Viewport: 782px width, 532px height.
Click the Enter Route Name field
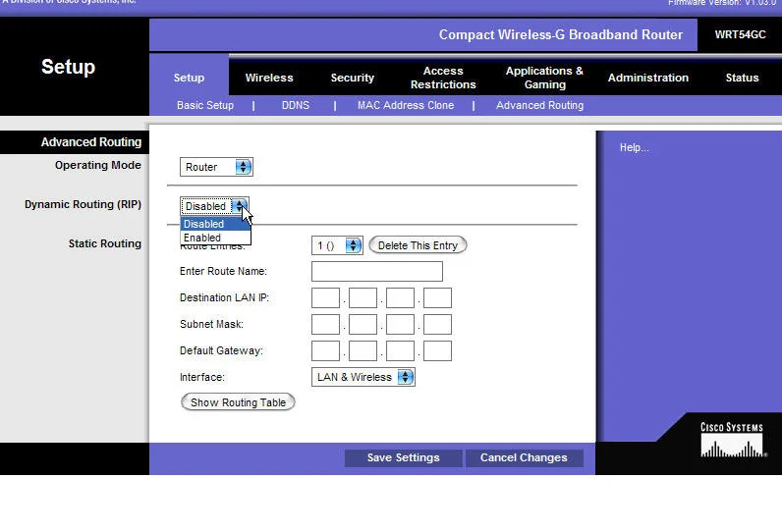pos(376,271)
